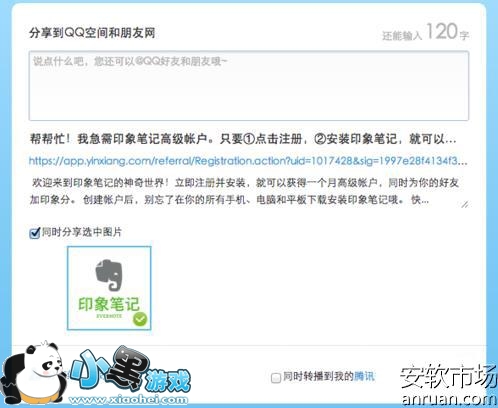
Task: Click the www.xiaohei.com website text
Action: (128, 399)
